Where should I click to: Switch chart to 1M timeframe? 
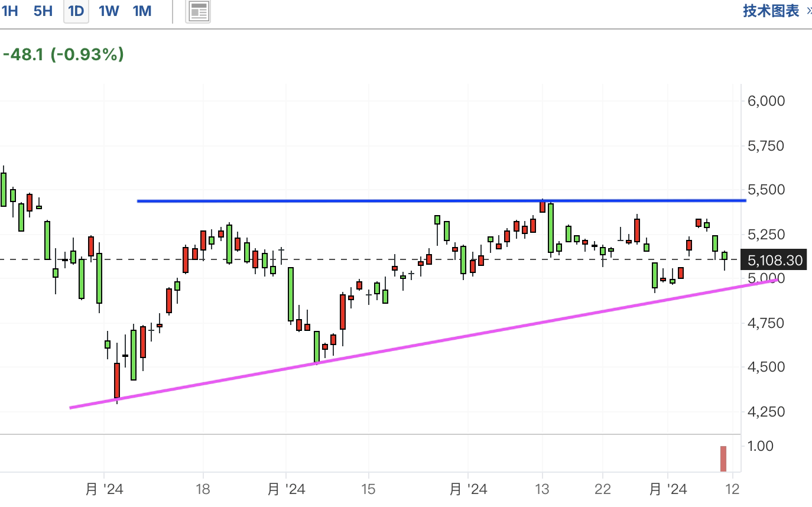click(142, 11)
